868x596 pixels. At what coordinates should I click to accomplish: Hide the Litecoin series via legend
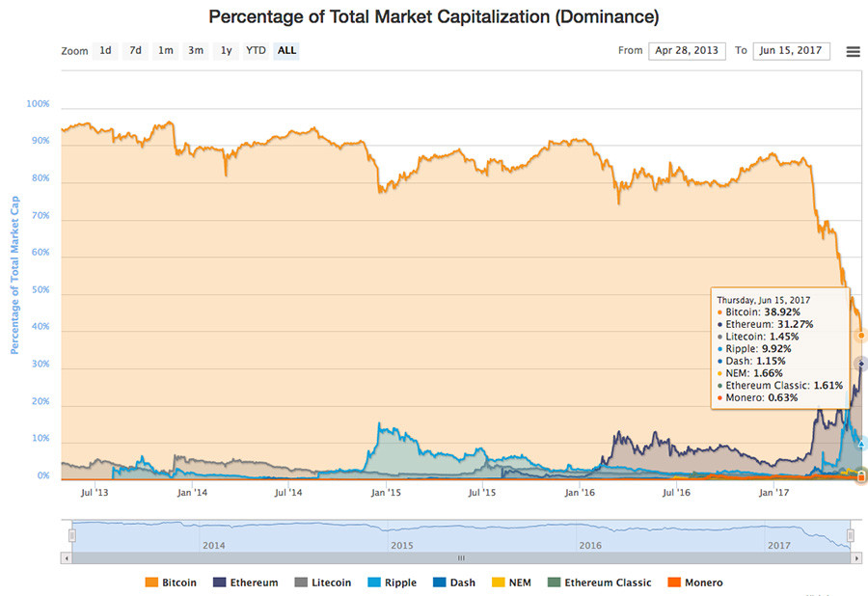(323, 582)
